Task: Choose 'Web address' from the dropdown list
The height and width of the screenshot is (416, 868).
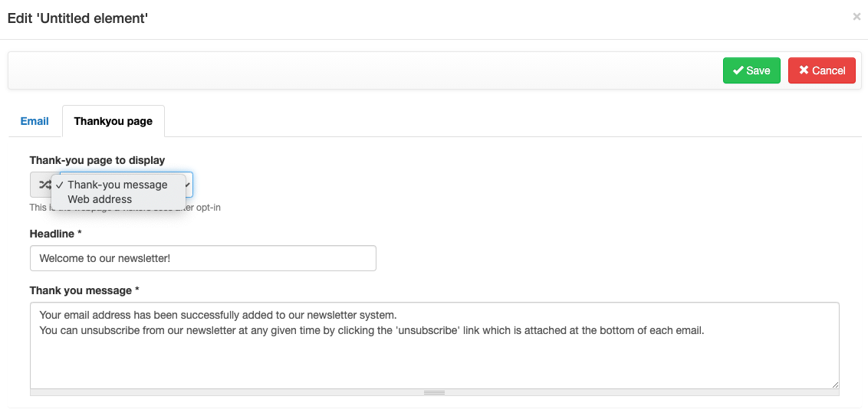Action: (100, 199)
